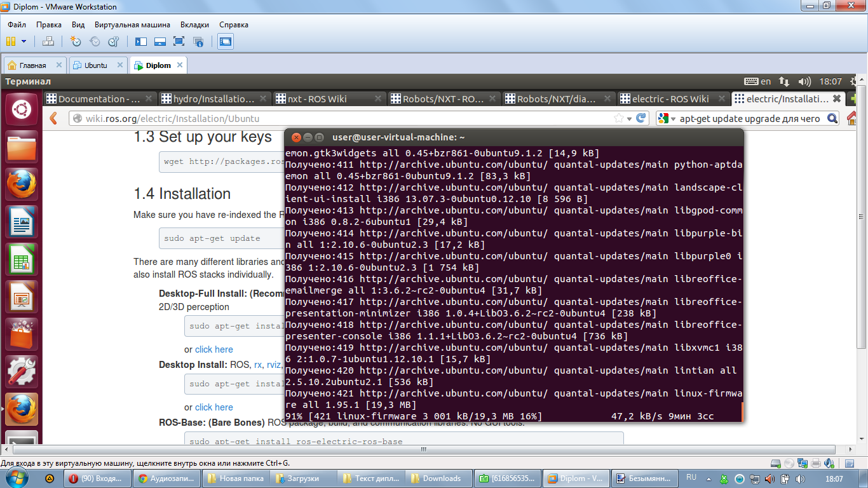Screen dimensions: 868x488
Task: Select the electric - ROS Wiki tab
Action: 674,98
